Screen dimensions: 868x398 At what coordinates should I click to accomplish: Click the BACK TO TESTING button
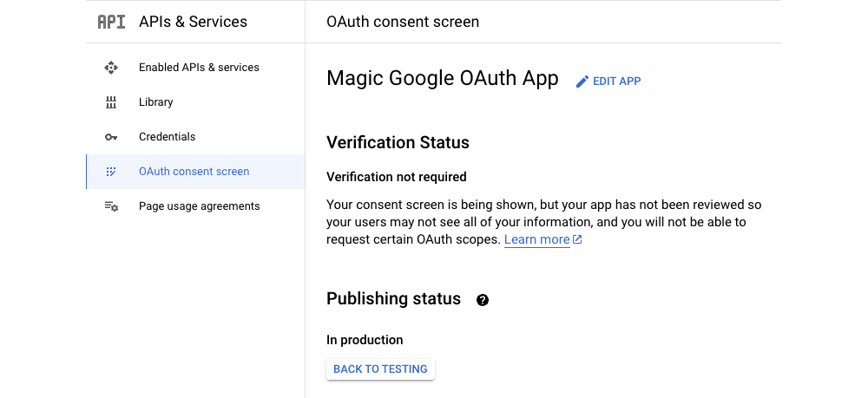pyautogui.click(x=380, y=369)
